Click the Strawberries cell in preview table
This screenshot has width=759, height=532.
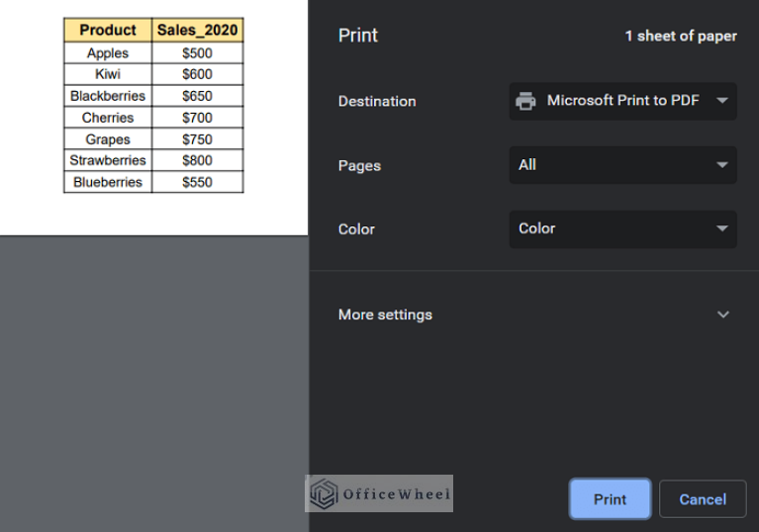tap(108, 160)
